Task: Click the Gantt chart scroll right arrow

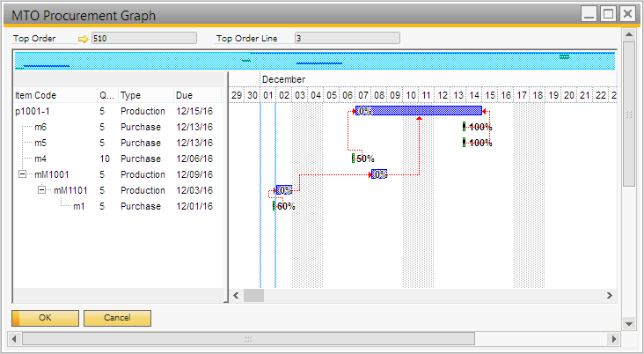Action: click(x=608, y=295)
